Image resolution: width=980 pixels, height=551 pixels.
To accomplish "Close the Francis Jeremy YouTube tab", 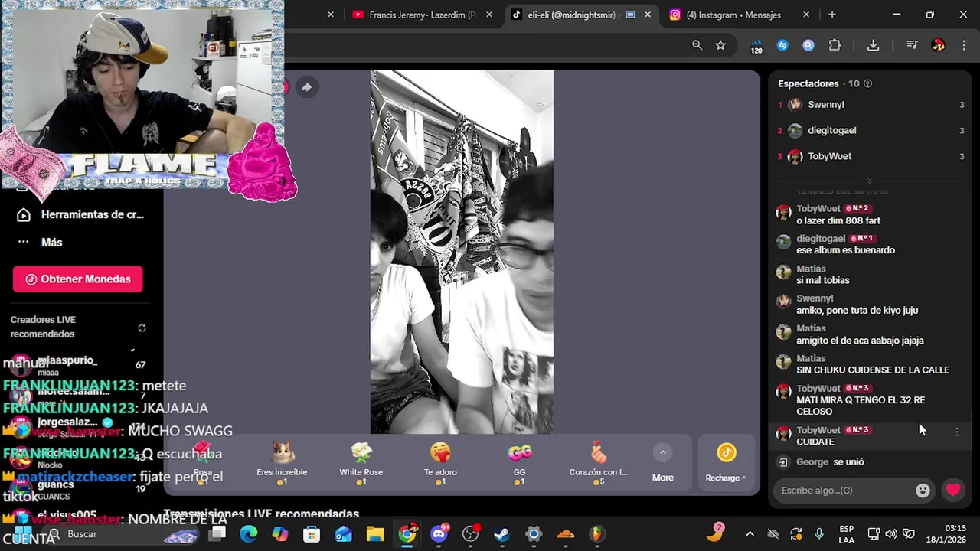I will 490,15.
